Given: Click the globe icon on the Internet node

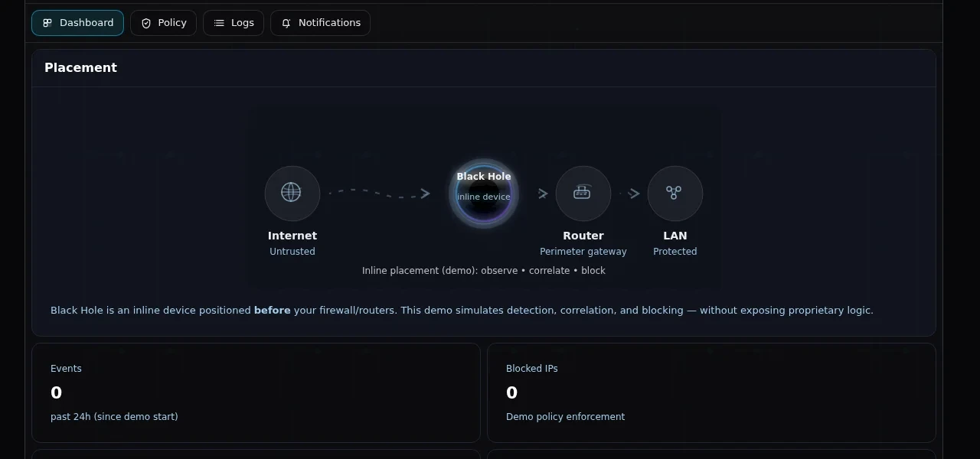Looking at the screenshot, I should tap(292, 193).
